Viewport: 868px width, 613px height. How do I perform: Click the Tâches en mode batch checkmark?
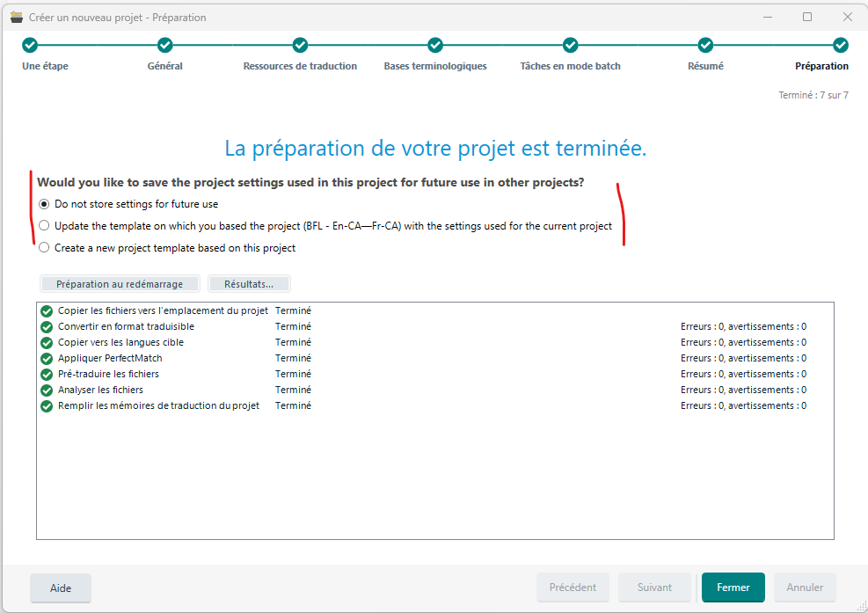[570, 45]
